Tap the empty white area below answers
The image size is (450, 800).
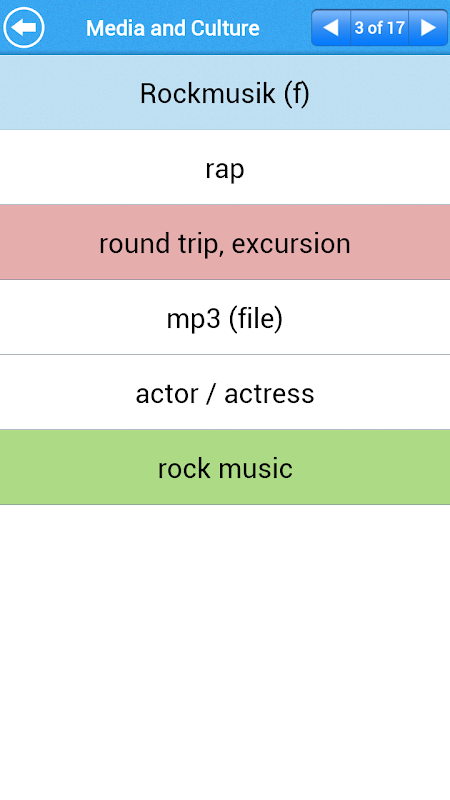(x=225, y=652)
